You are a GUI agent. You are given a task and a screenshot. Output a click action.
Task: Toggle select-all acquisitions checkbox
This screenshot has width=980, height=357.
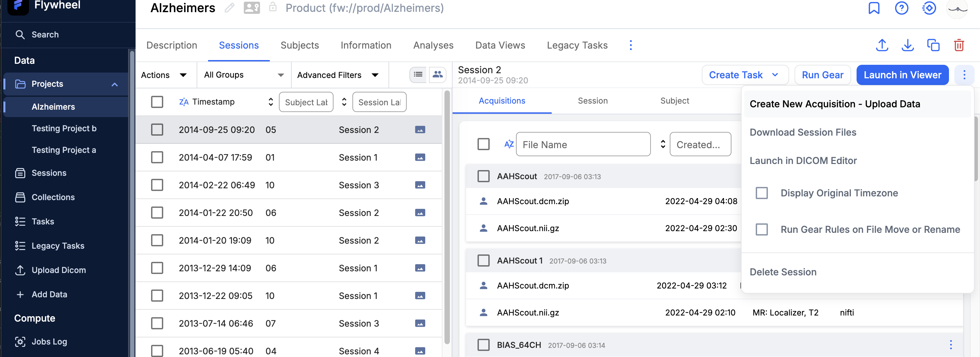tap(484, 144)
